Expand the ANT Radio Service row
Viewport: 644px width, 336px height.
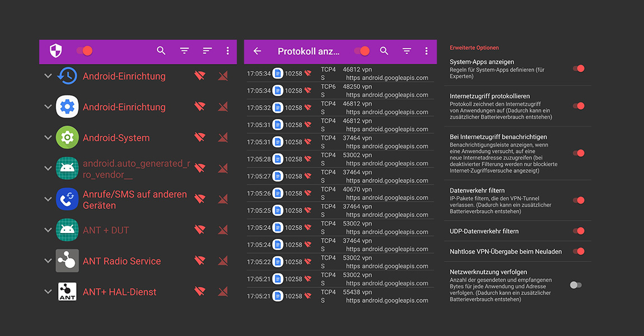(48, 261)
